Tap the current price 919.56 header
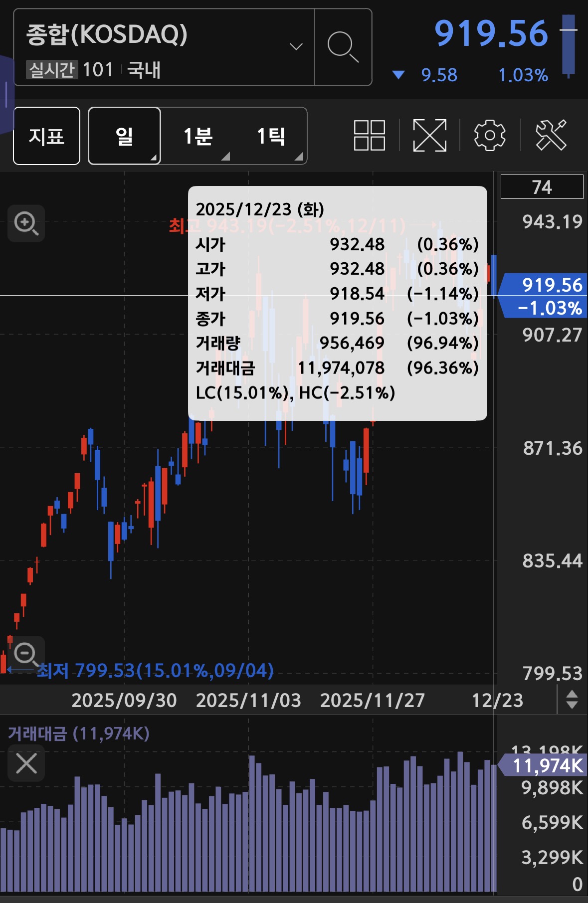 click(x=491, y=33)
